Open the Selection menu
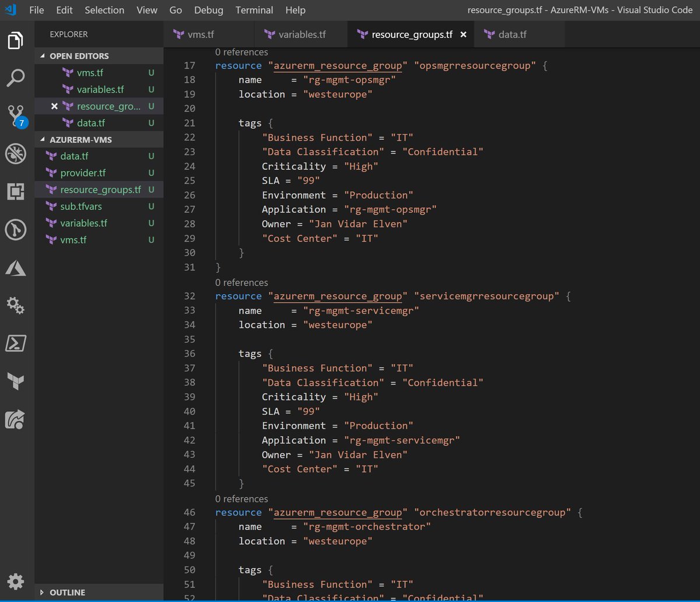Viewport: 700px width, 602px height. [104, 10]
